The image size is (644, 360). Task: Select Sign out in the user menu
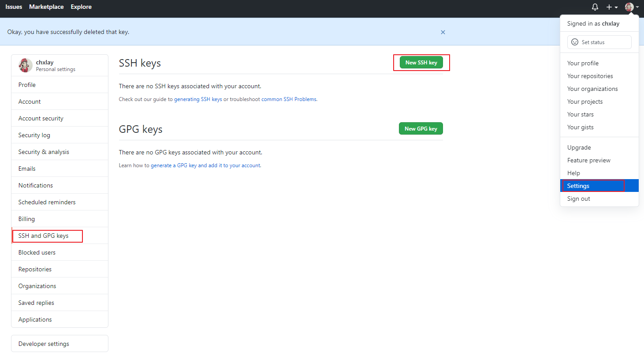[599, 199]
